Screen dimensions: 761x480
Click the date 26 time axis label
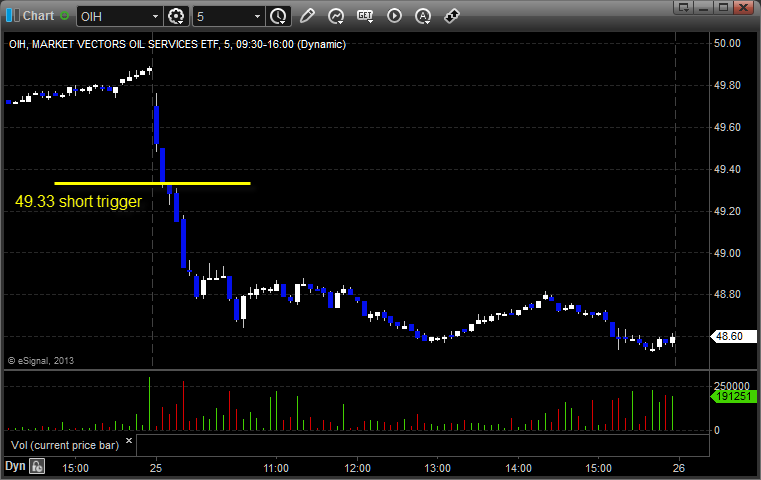678,468
